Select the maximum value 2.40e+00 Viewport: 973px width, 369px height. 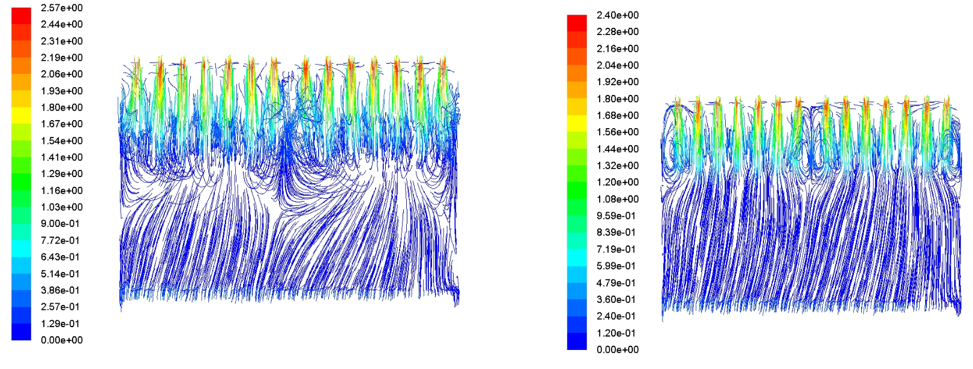tap(617, 15)
